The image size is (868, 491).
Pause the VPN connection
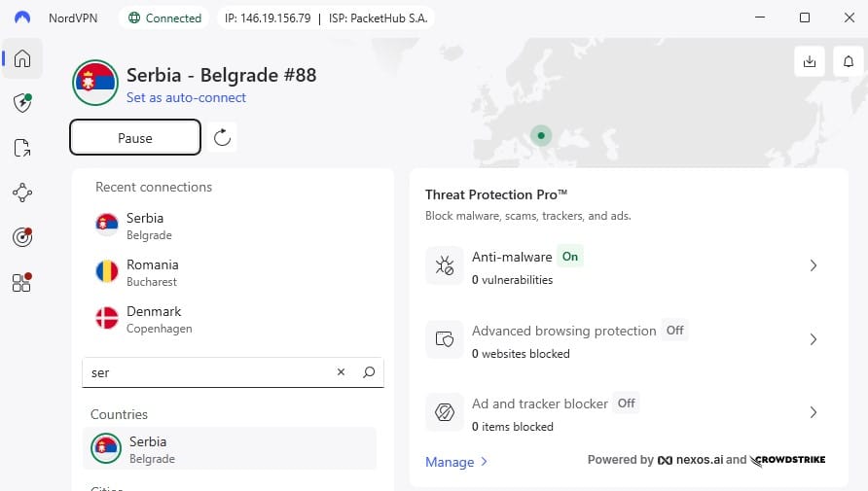point(135,138)
